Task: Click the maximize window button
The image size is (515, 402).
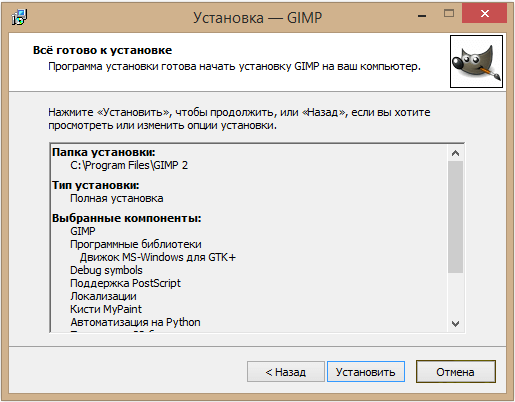Action: point(449,14)
